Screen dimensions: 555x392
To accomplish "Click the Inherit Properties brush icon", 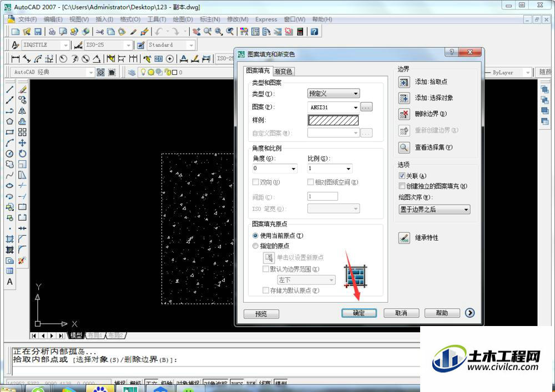I will 404,238.
